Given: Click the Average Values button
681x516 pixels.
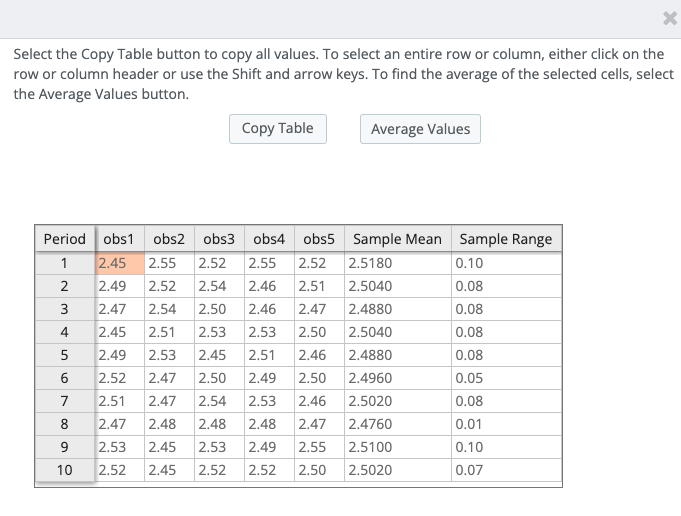Looking at the screenshot, I should [420, 129].
